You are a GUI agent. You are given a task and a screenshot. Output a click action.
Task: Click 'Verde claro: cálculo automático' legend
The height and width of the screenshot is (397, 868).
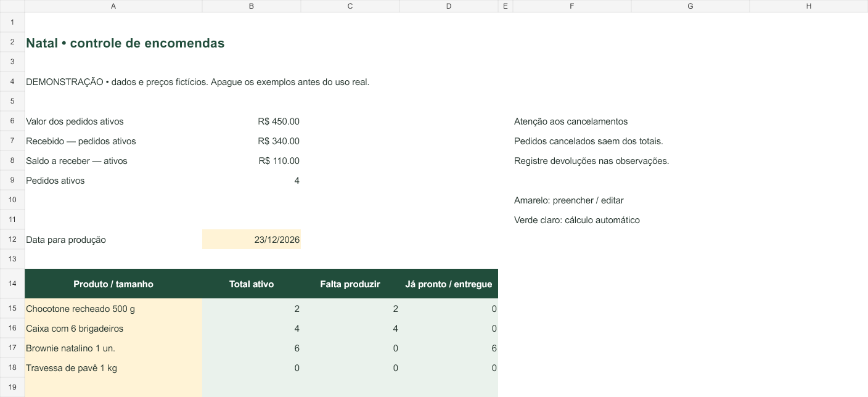point(577,220)
